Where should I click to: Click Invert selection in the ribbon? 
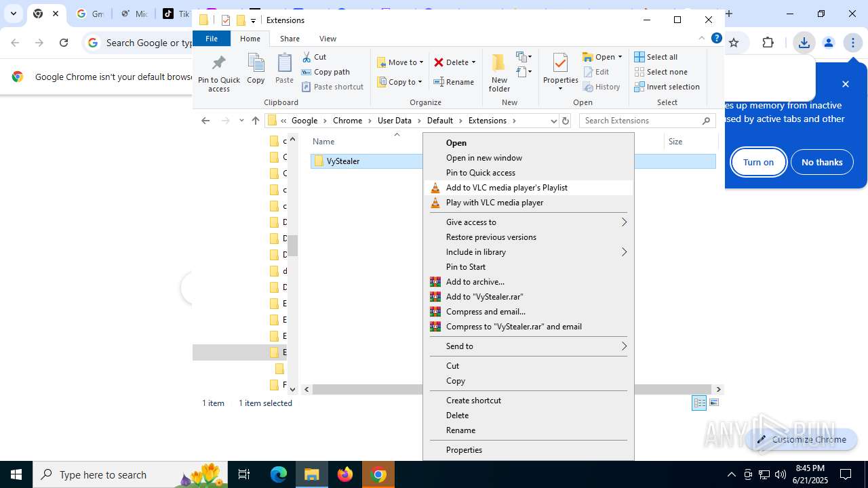click(x=667, y=87)
